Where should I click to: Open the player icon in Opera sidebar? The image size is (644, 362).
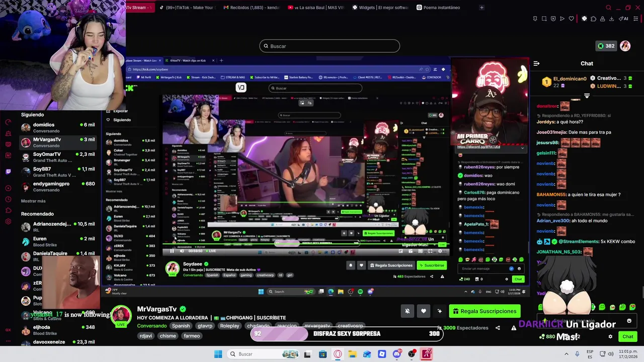(x=8, y=188)
